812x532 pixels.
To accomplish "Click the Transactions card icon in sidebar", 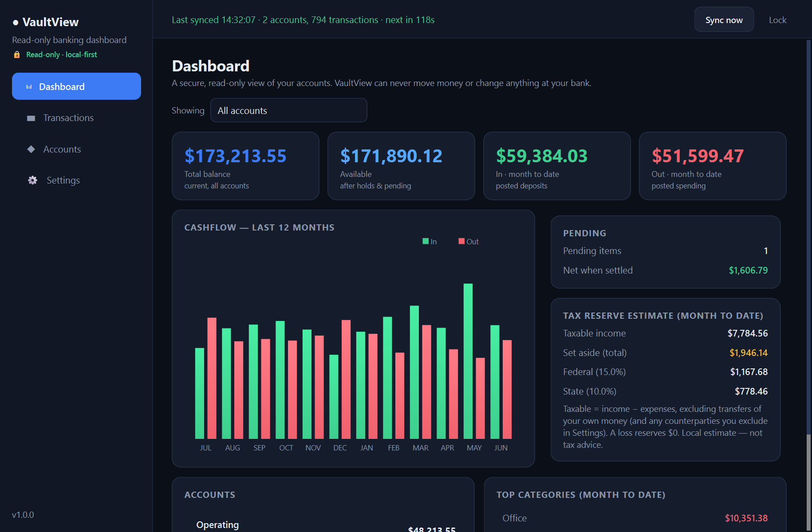I will pos(31,118).
